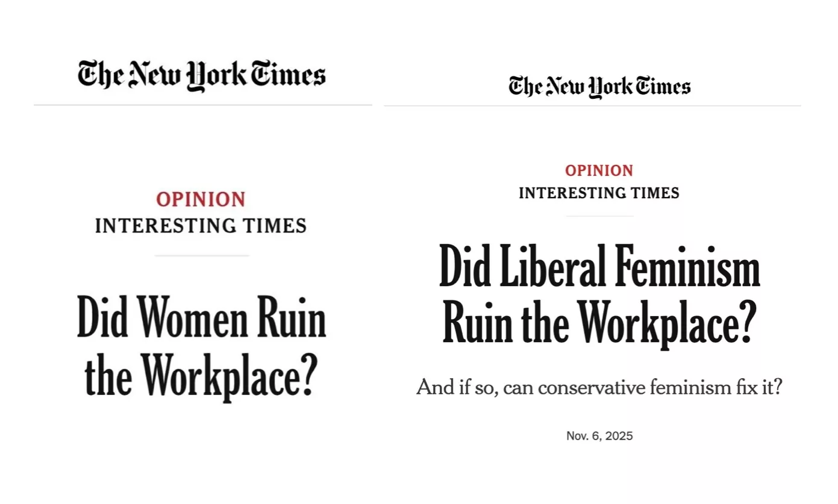Click the horizontal rule beneath the right logo
838x504 pixels.
coord(592,106)
